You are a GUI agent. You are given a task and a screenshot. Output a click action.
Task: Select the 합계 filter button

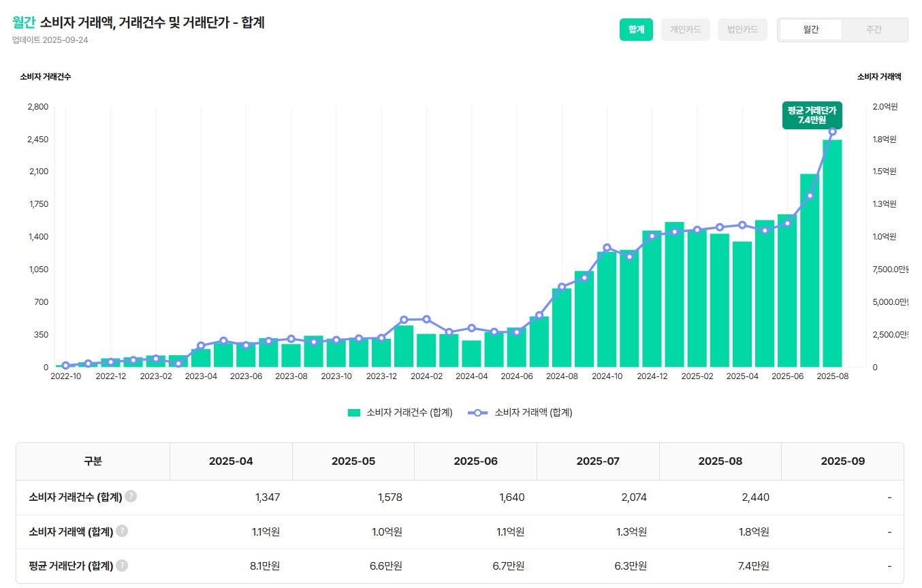coord(636,30)
